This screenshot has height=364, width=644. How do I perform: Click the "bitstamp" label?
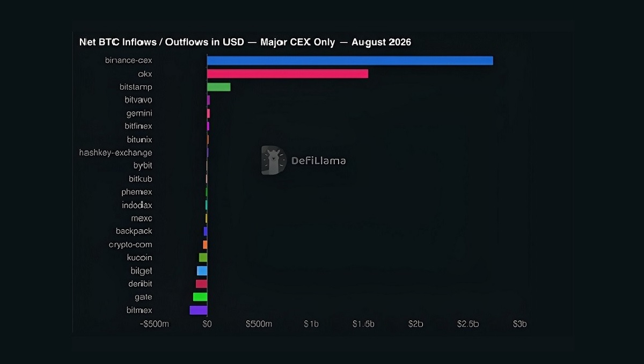(x=136, y=87)
